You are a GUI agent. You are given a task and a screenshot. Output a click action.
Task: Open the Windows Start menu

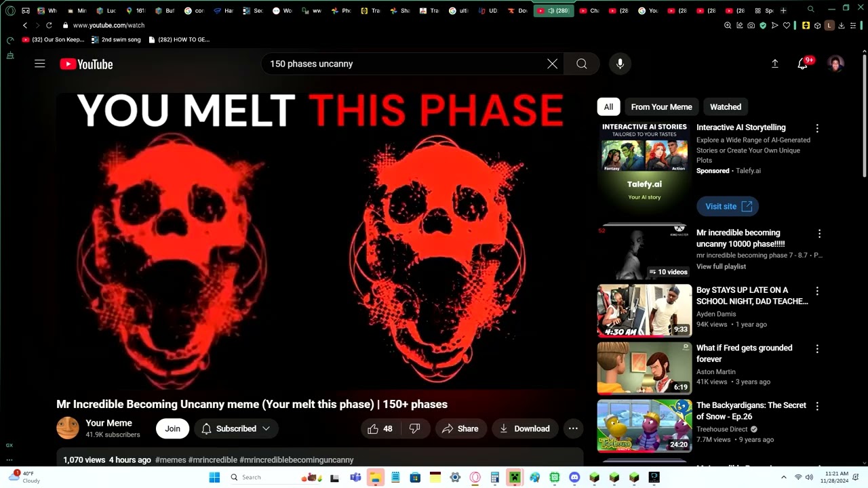pyautogui.click(x=214, y=477)
